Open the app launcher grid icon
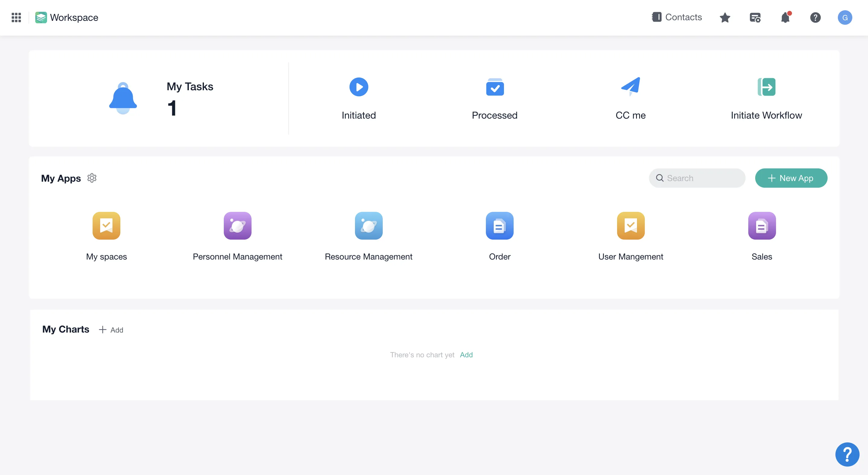This screenshot has width=868, height=475. click(16, 17)
